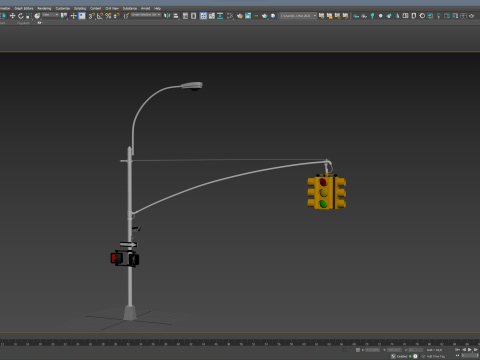The image size is (480, 360).
Task: Click the Add Time Tag label
Action: pyautogui.click(x=436, y=356)
